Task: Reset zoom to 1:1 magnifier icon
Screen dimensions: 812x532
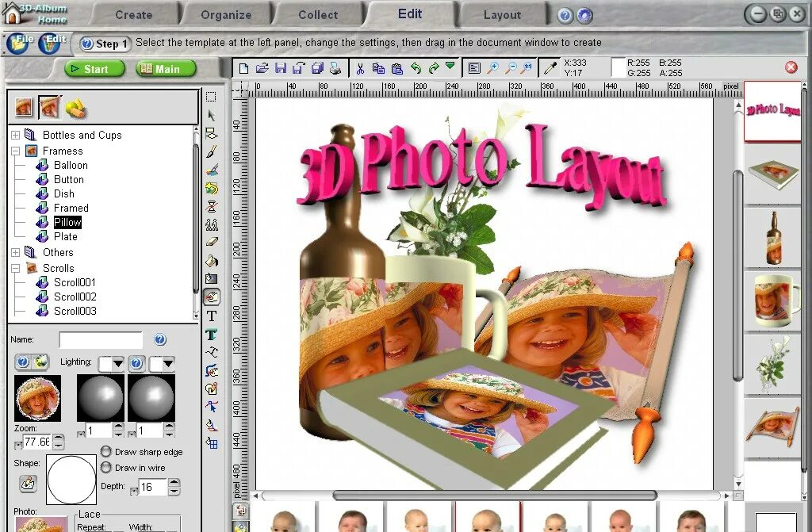Action: coord(527,68)
